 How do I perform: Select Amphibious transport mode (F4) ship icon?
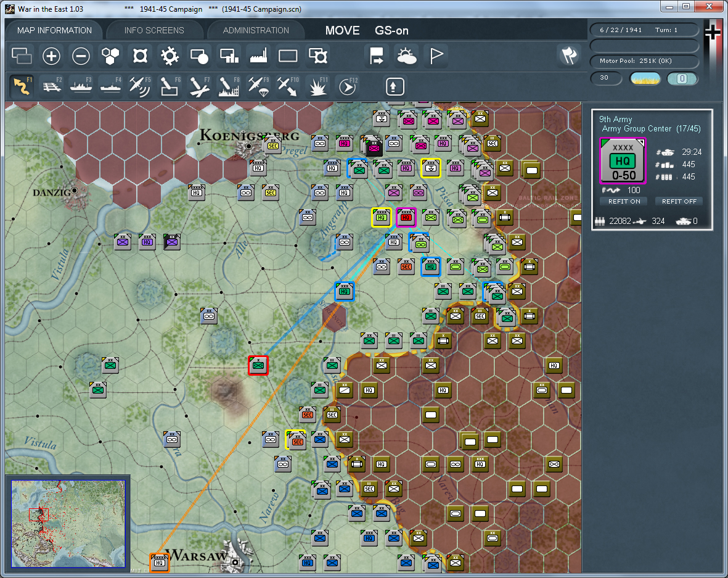(110, 86)
